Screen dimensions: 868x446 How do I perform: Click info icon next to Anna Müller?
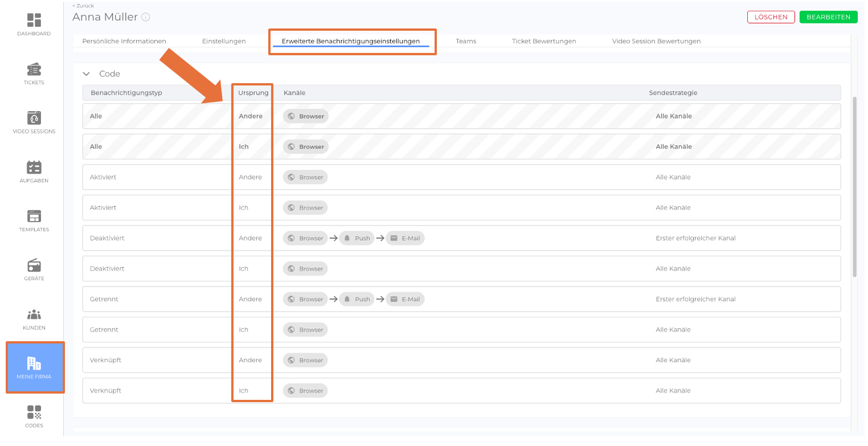click(x=146, y=17)
